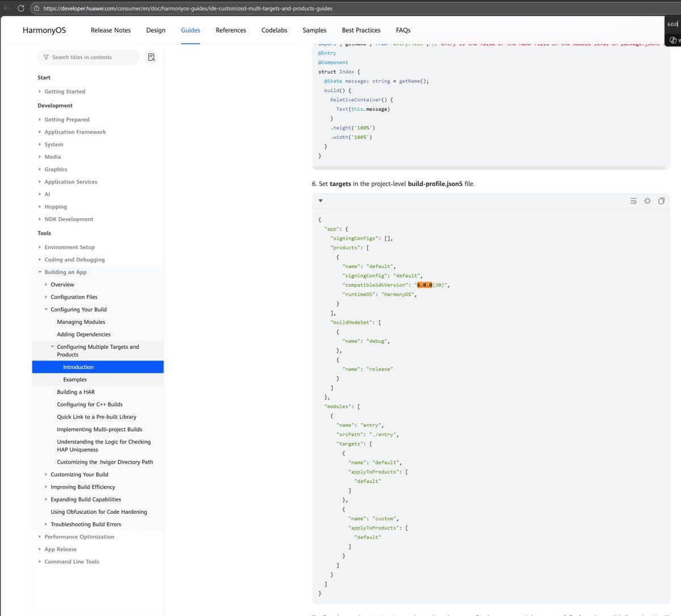This screenshot has width=681, height=616.
Task: Open Configuring for C++ Builds
Action: [x=90, y=405]
